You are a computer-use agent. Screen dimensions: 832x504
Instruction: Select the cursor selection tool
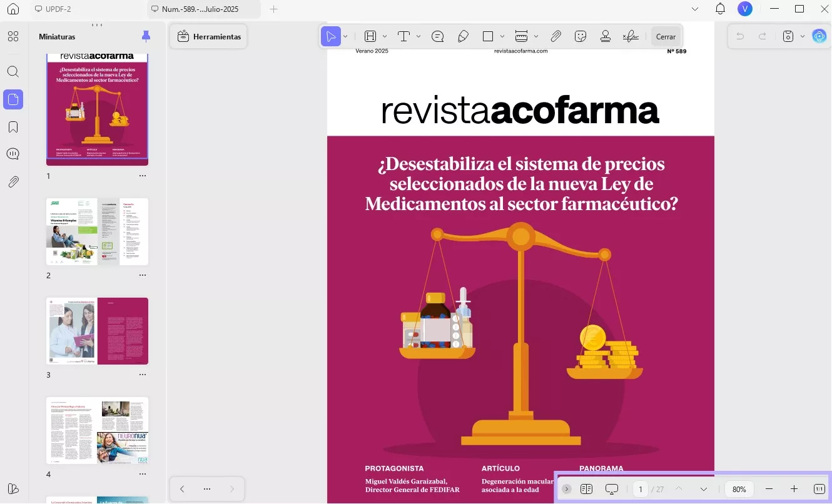331,36
